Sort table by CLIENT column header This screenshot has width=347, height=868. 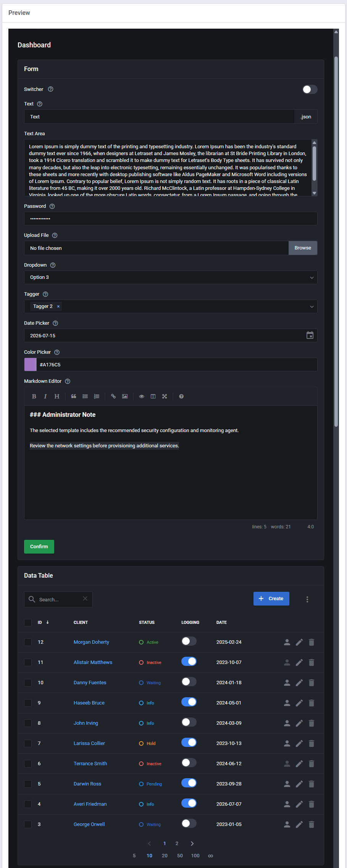click(81, 622)
